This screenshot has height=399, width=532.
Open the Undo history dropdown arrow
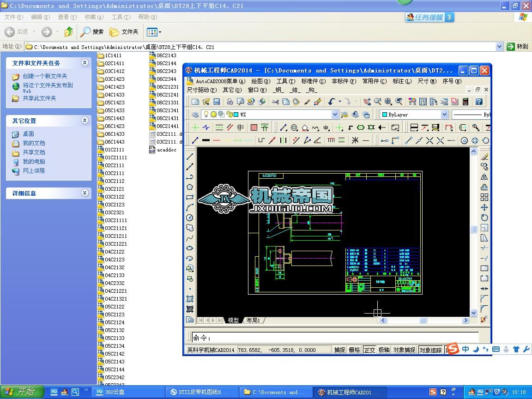(339, 102)
